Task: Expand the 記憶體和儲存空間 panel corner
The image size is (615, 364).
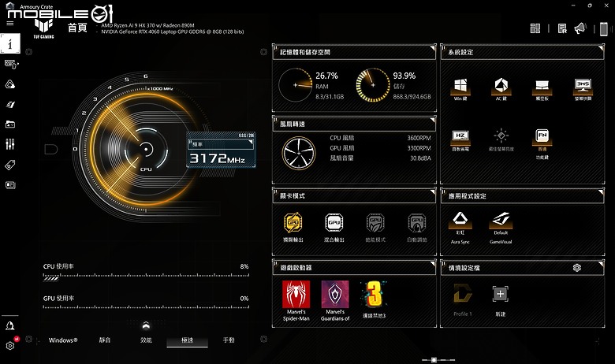Action: [x=433, y=48]
